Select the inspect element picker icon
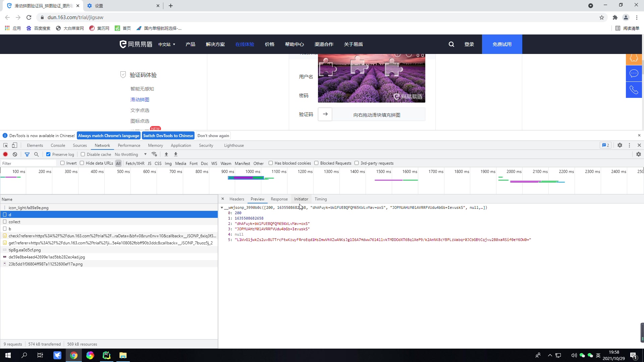The width and height of the screenshot is (644, 362). click(5, 145)
